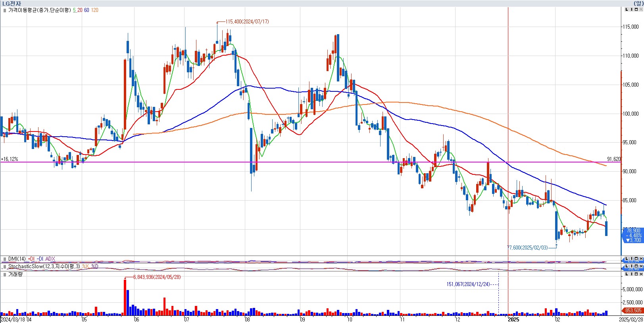Click the 거래량 volume label
Image resolution: width=644 pixels, height=323 pixels.
click(x=15, y=275)
